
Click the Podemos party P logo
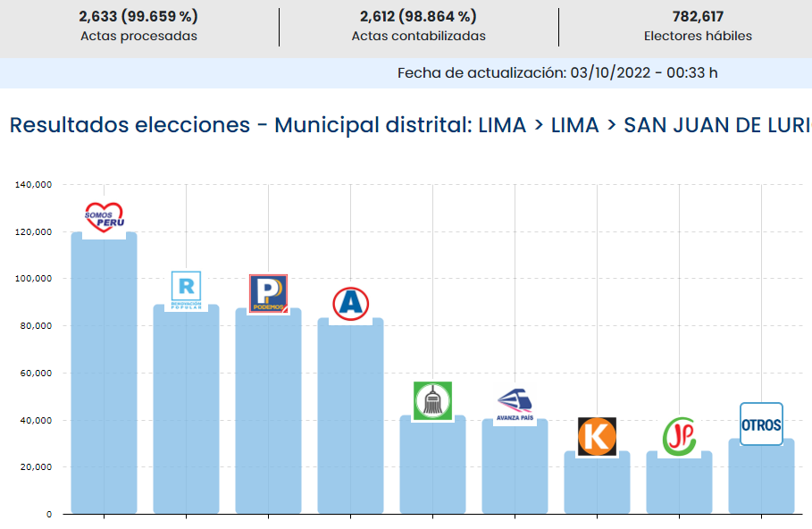tap(268, 294)
